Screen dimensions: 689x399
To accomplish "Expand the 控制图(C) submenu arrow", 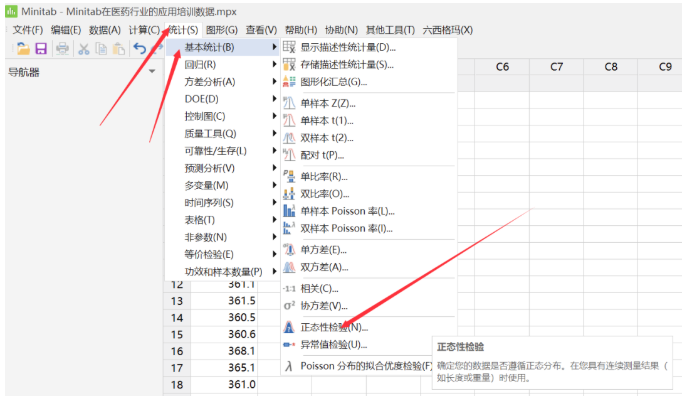I will point(275,116).
